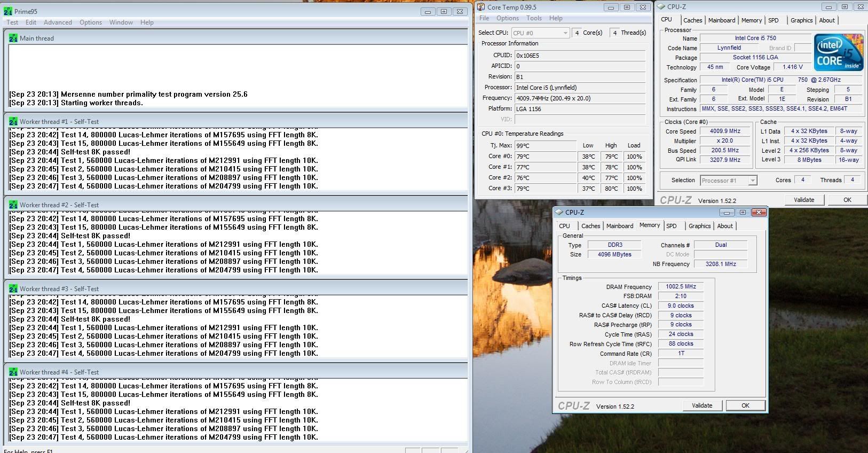Click the empty VID field in Core Temp
Screen dimensions: 868x453
(580, 120)
